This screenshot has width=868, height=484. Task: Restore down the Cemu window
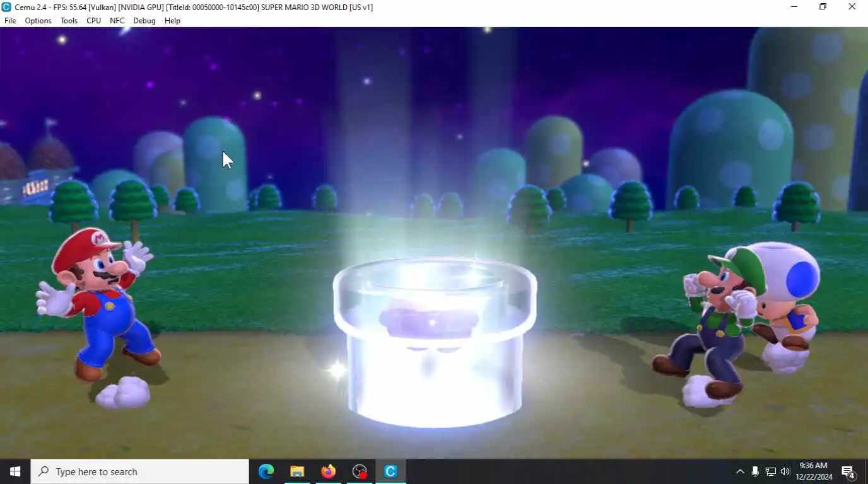click(x=823, y=7)
